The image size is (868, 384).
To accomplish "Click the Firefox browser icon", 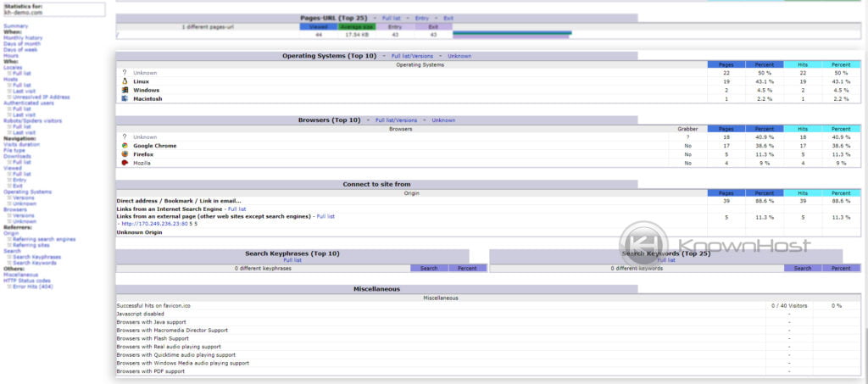I will (125, 154).
